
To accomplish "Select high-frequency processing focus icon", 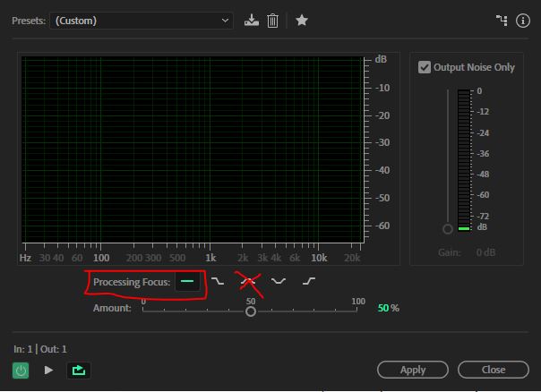I will tap(309, 281).
